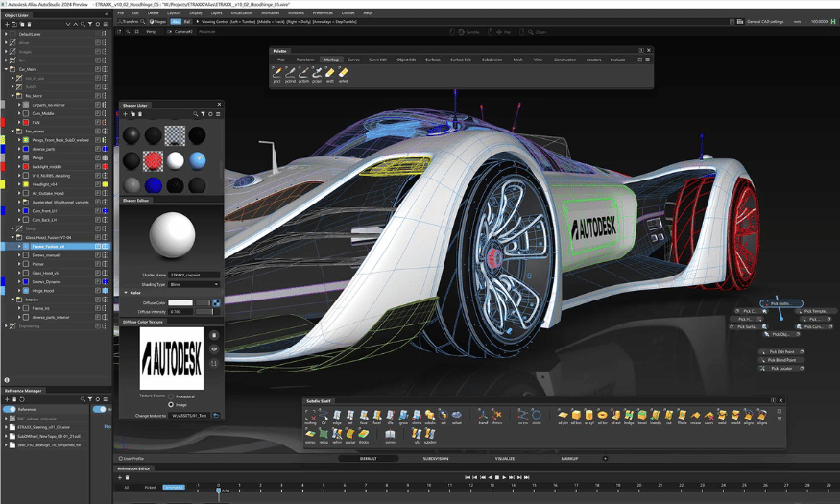Open the filter icon in Object Lister

coord(90,24)
